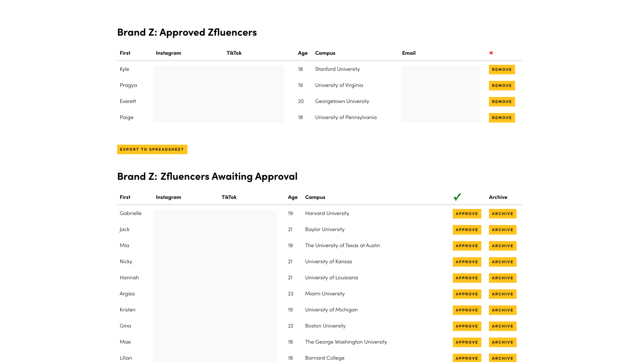Approve Gabrielle from Harvard University
Image resolution: width=644 pixels, height=362 pixels.
467,214
